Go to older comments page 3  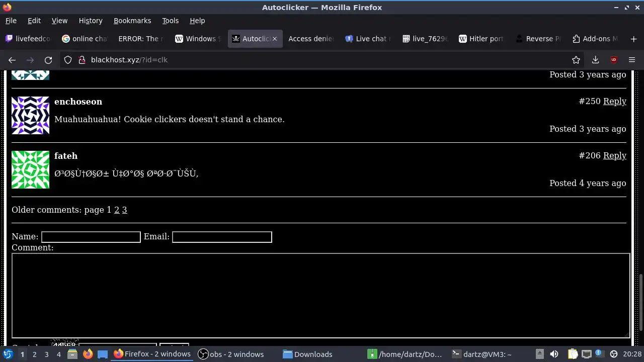(125, 210)
